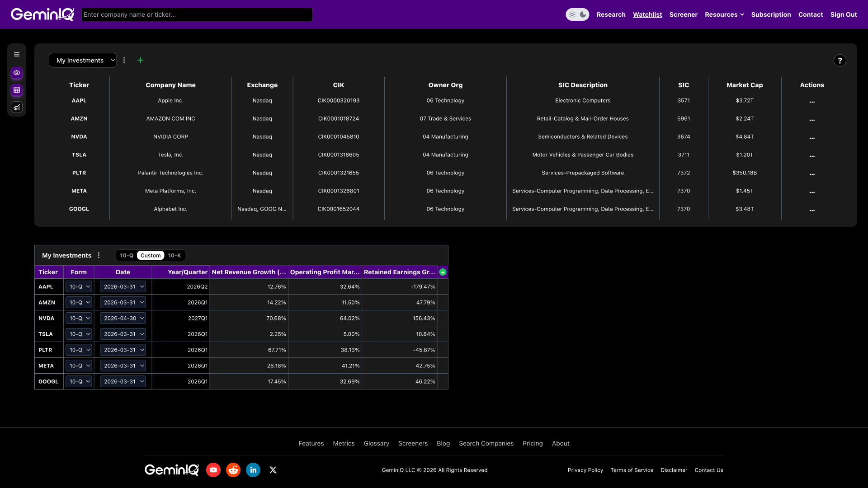Go to Research in top navigation
The height and width of the screenshot is (488, 868).
click(x=611, y=14)
